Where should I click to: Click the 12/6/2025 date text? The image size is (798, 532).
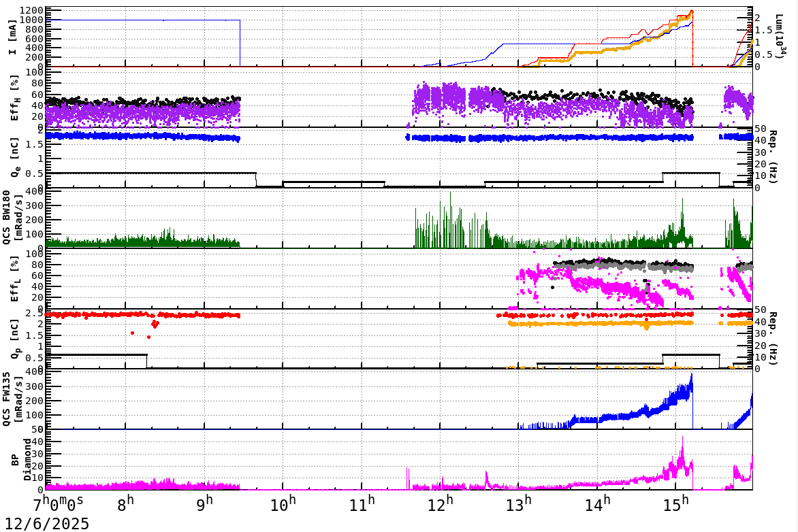pos(46,523)
